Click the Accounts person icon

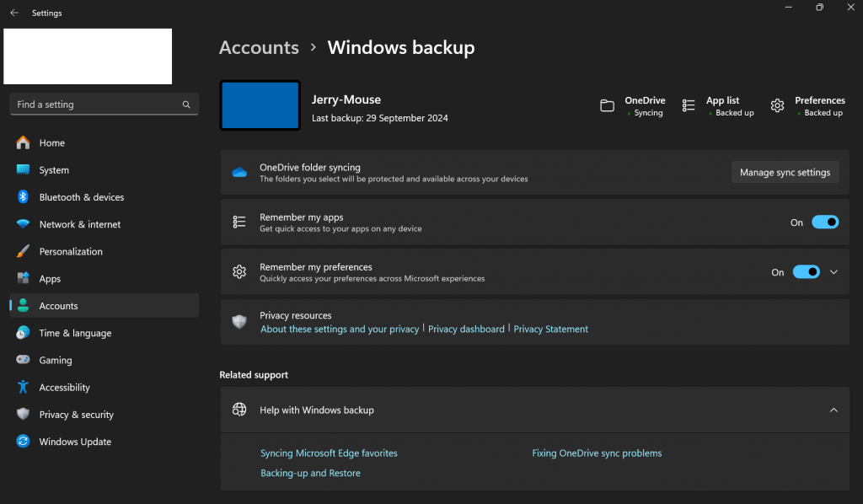coord(23,305)
